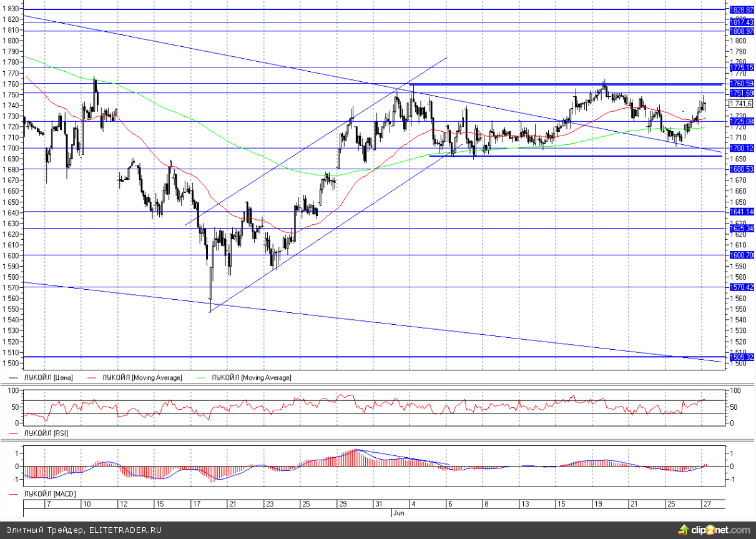Select the ЛУКОЙЛ [Цена] legend label
The width and height of the screenshot is (756, 539).
(50, 378)
